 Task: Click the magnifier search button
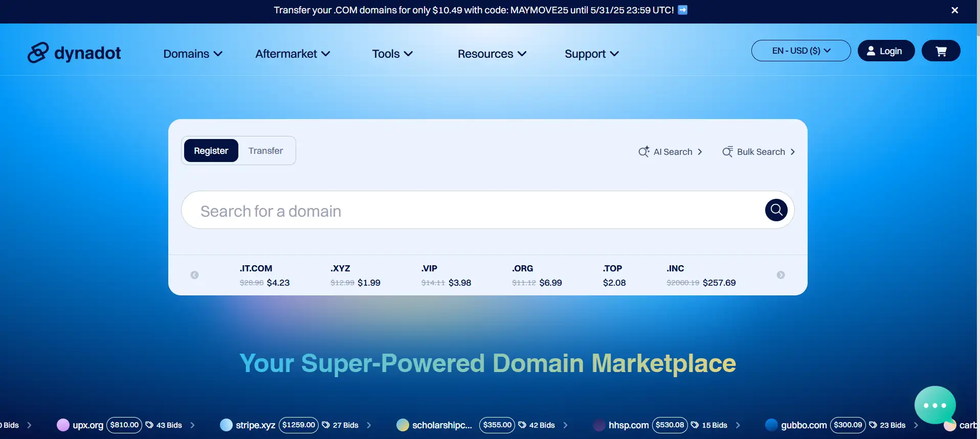pyautogui.click(x=776, y=210)
